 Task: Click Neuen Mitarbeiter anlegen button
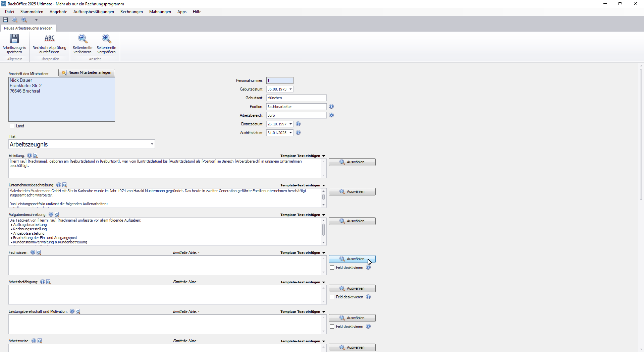point(87,73)
